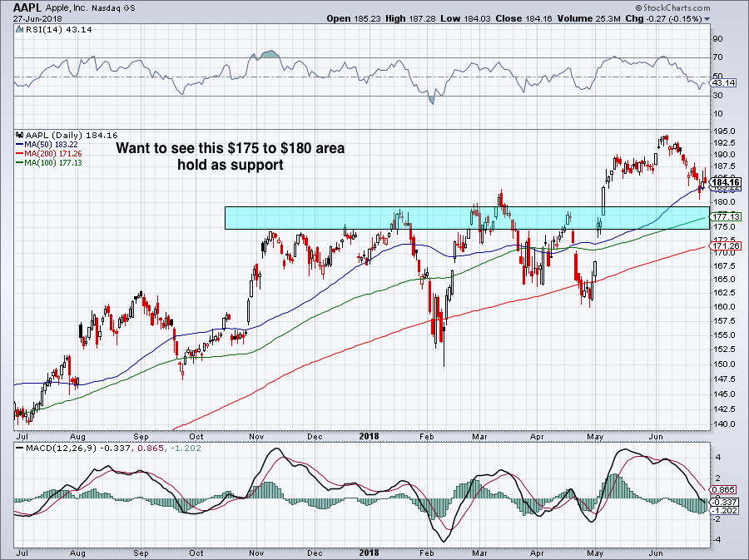Click the High 187.28 value
Image resolution: width=749 pixels, height=560 pixels.
pyautogui.click(x=410, y=18)
